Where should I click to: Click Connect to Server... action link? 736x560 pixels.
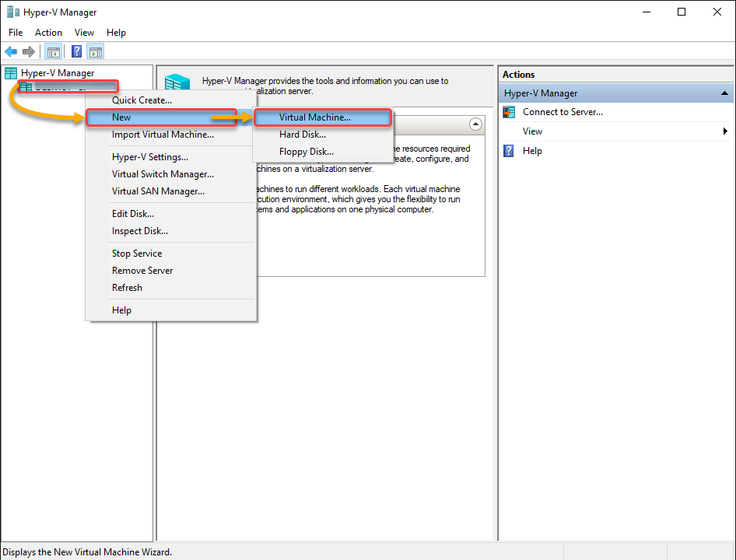pyautogui.click(x=563, y=112)
